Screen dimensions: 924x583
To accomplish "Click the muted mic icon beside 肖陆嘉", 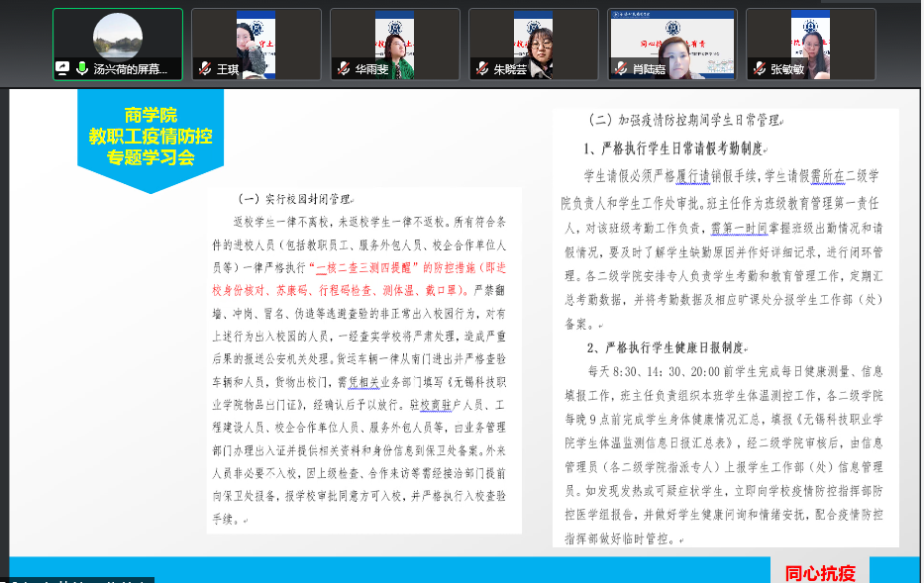I will pyautogui.click(x=621, y=69).
